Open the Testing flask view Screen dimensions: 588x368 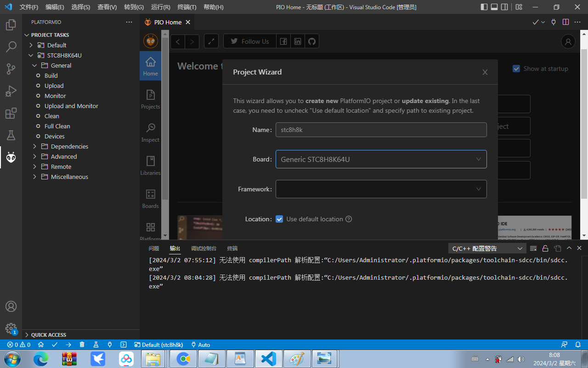[11, 135]
